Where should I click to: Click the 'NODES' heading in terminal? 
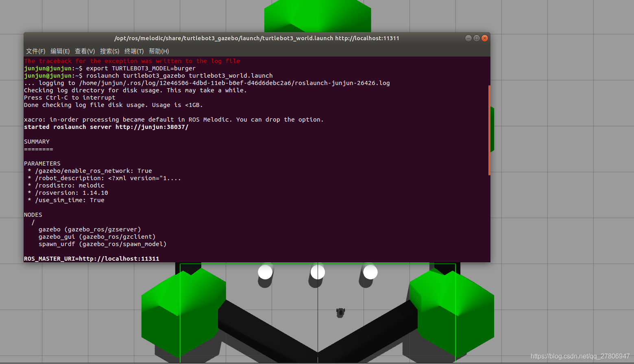coord(33,215)
